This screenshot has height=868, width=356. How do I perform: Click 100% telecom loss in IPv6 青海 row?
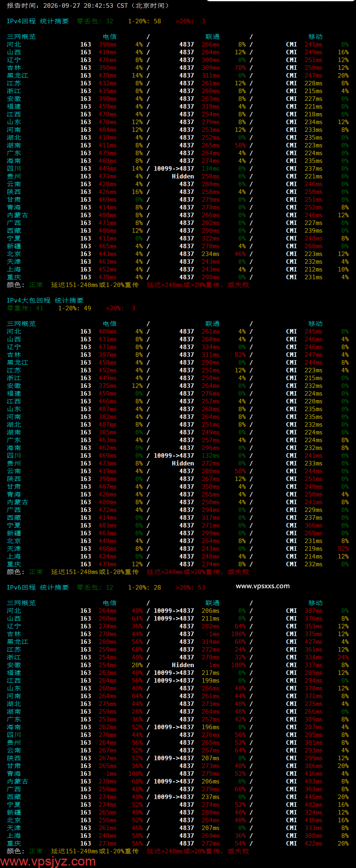tap(136, 774)
